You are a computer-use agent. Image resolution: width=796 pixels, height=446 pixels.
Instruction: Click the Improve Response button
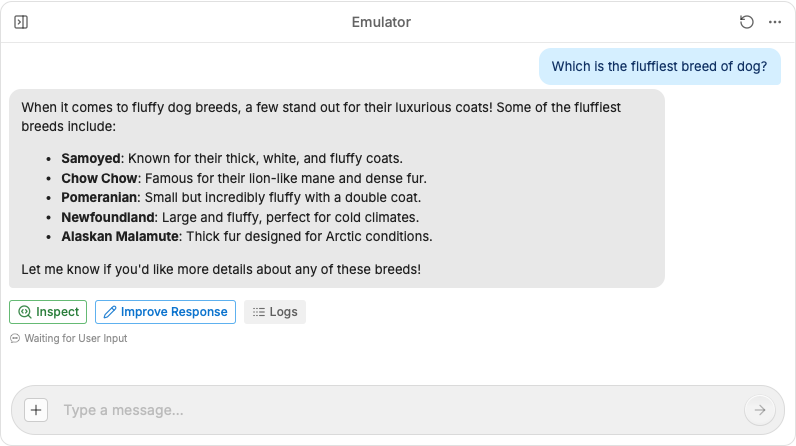(x=165, y=312)
